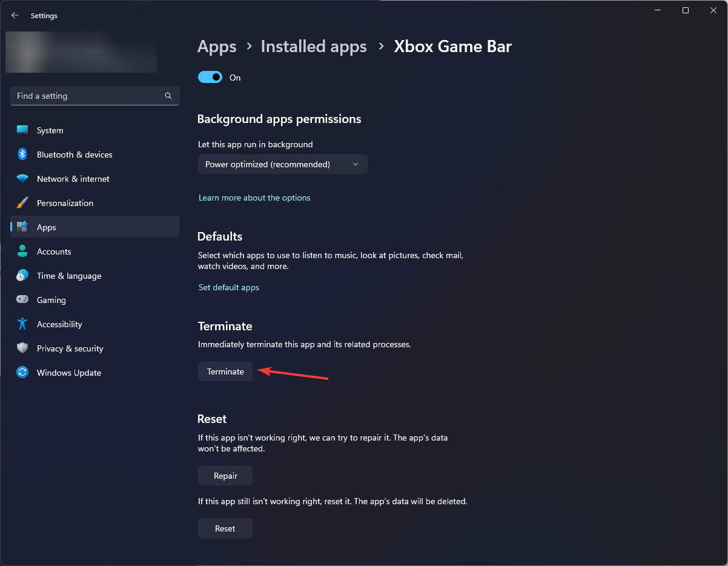Open the Power optimized (recommended) dropdown
Viewport: 728px width, 566px height.
coord(283,164)
